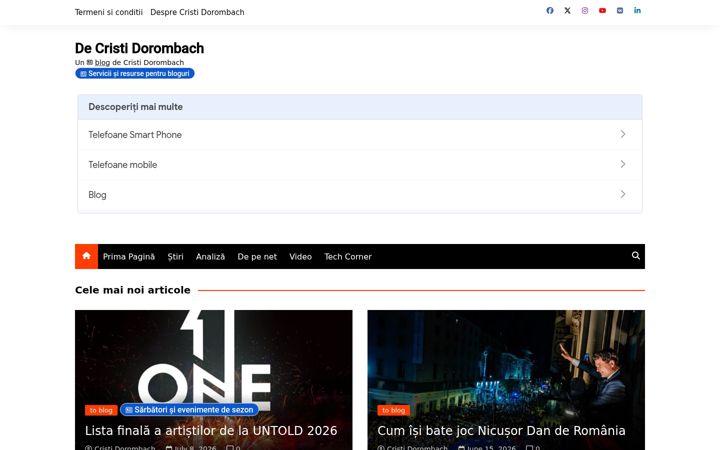Open the X (Twitter) social icon

[x=568, y=11]
